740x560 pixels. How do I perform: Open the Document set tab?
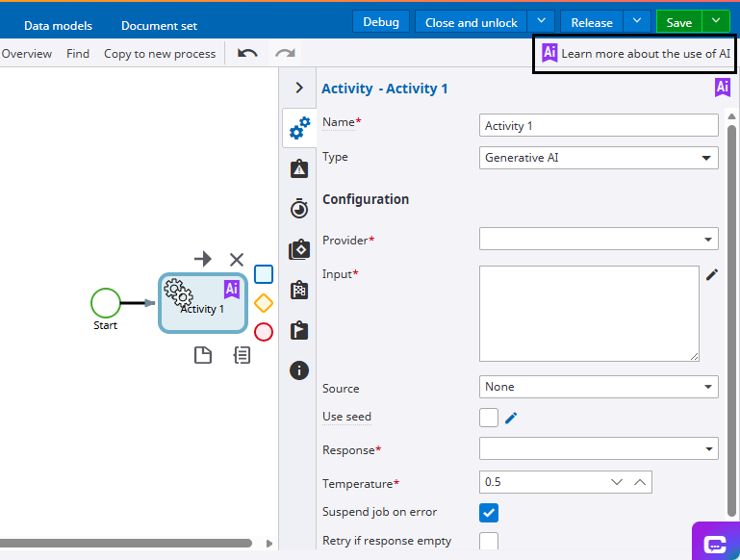(159, 25)
